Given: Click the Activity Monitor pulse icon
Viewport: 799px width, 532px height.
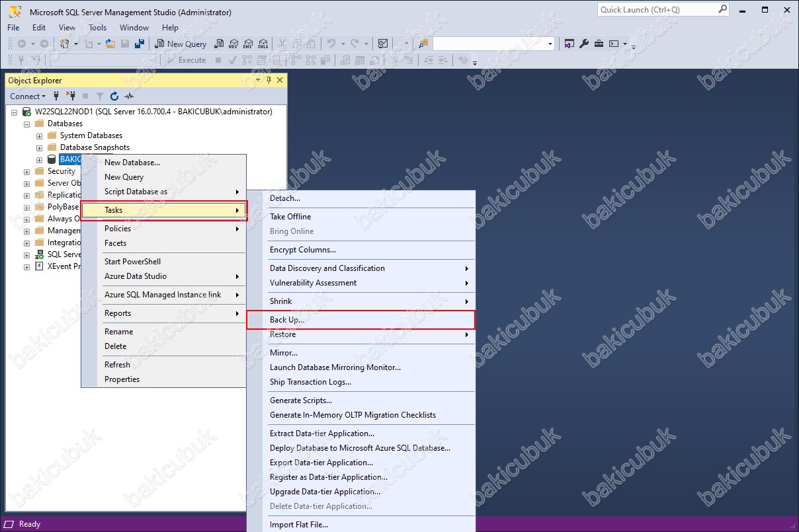Looking at the screenshot, I should [129, 96].
